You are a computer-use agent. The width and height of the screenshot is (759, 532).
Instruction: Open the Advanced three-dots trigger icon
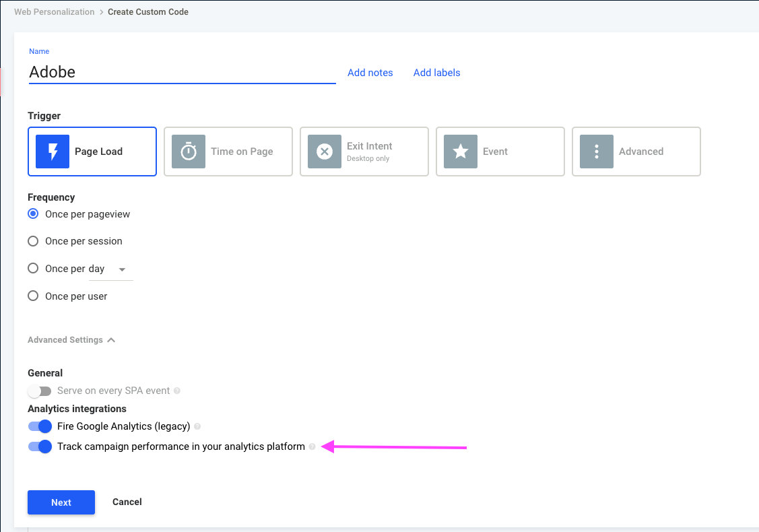click(597, 152)
